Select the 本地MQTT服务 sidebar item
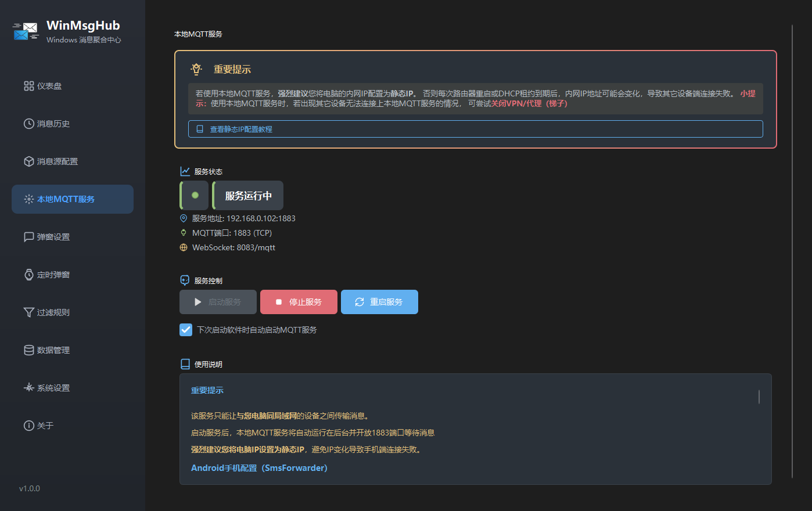The height and width of the screenshot is (511, 812). point(72,199)
